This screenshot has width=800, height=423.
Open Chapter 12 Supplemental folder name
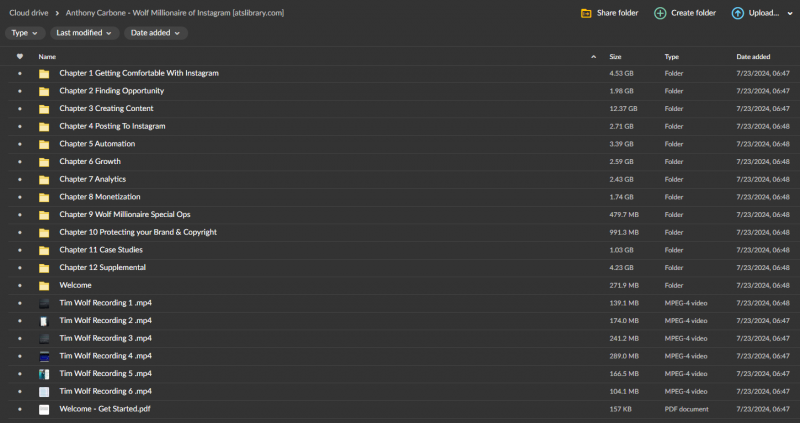[103, 267]
